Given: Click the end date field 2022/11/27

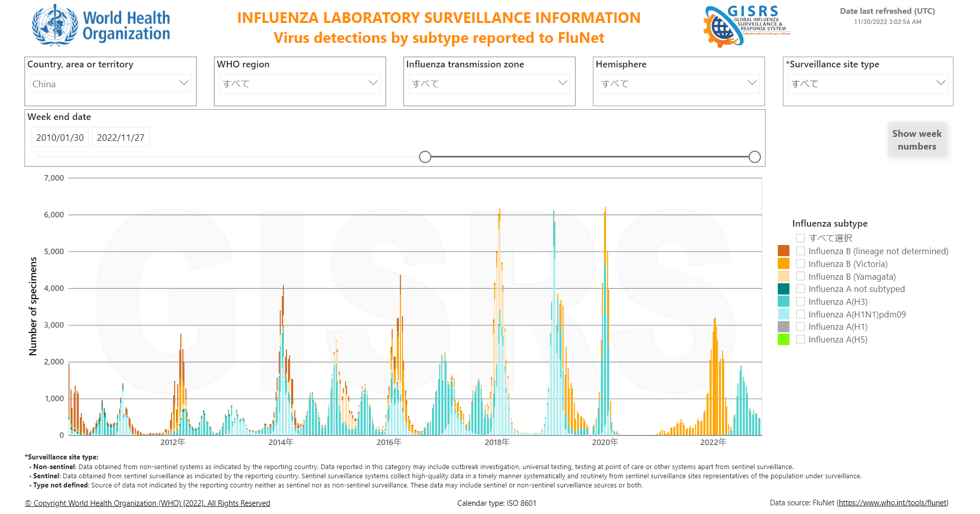Looking at the screenshot, I should 121,138.
